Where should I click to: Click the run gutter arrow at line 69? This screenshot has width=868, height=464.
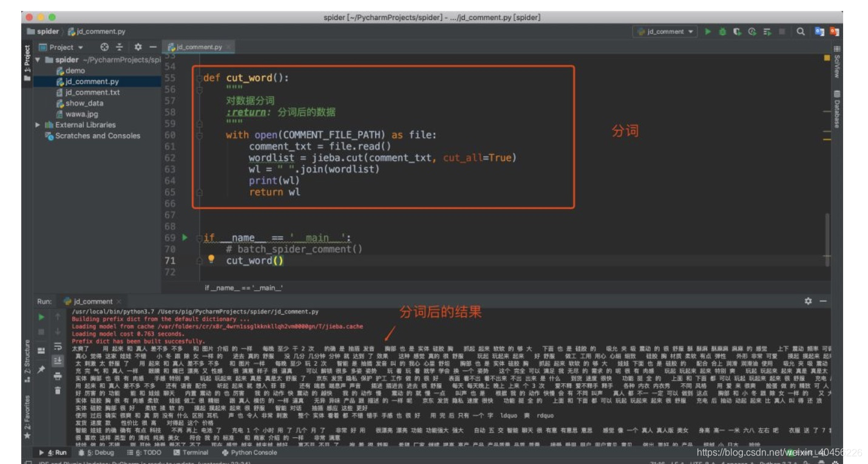(x=185, y=237)
